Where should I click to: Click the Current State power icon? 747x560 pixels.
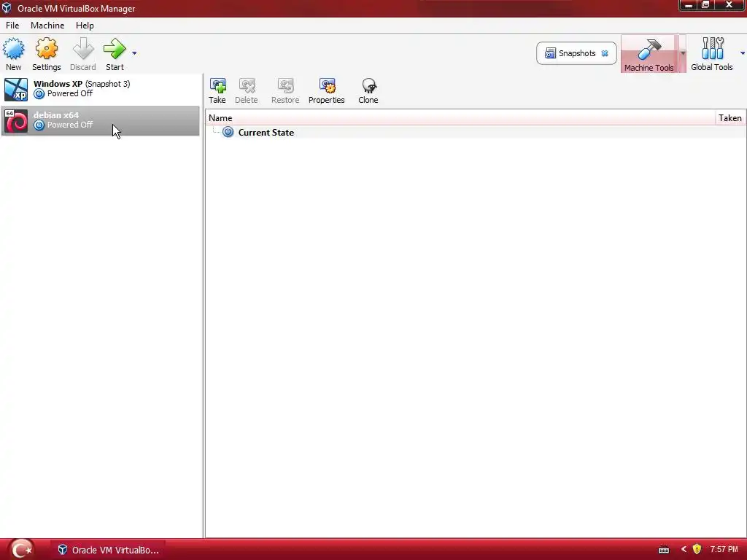[x=228, y=133]
